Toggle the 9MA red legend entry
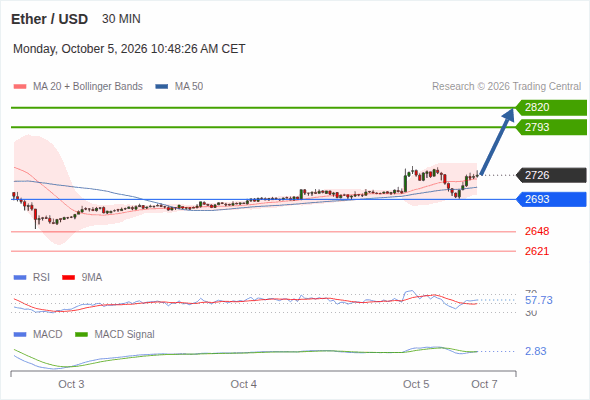 pos(82,277)
